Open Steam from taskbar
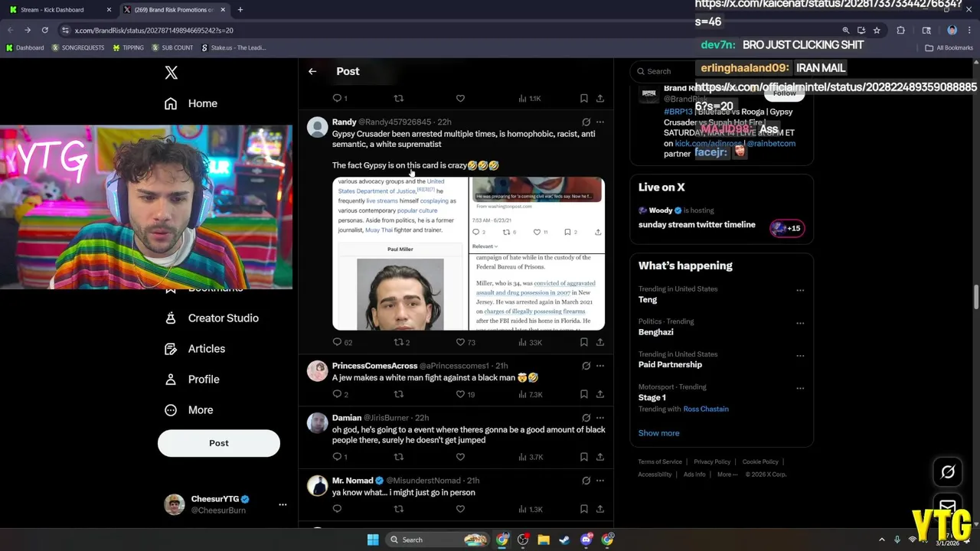 [x=564, y=540]
